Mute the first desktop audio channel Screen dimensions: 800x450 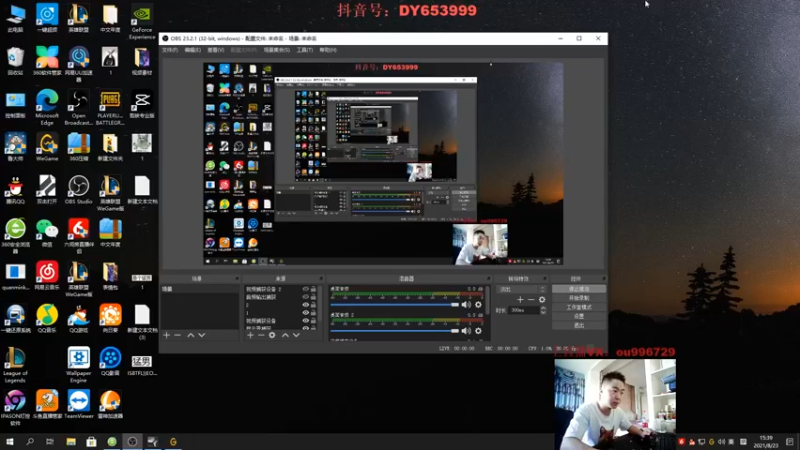[x=466, y=305]
